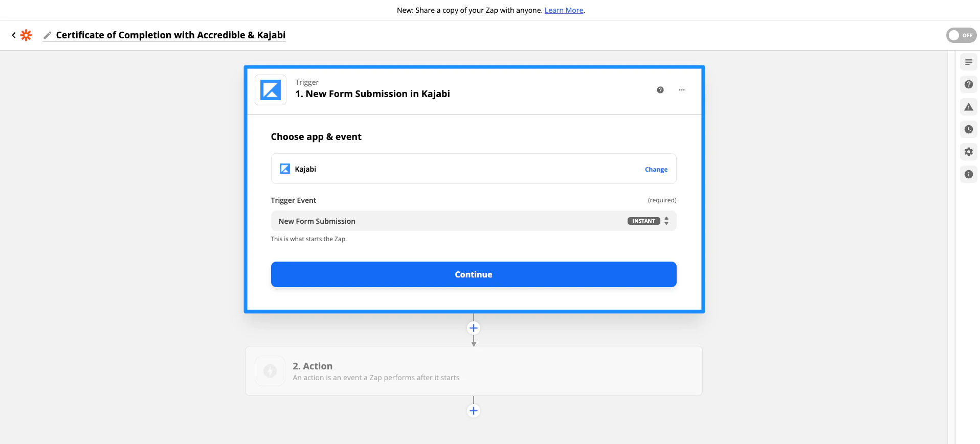Open the history clock sidebar icon
Screen dimensions: 980x444
pyautogui.click(x=968, y=129)
